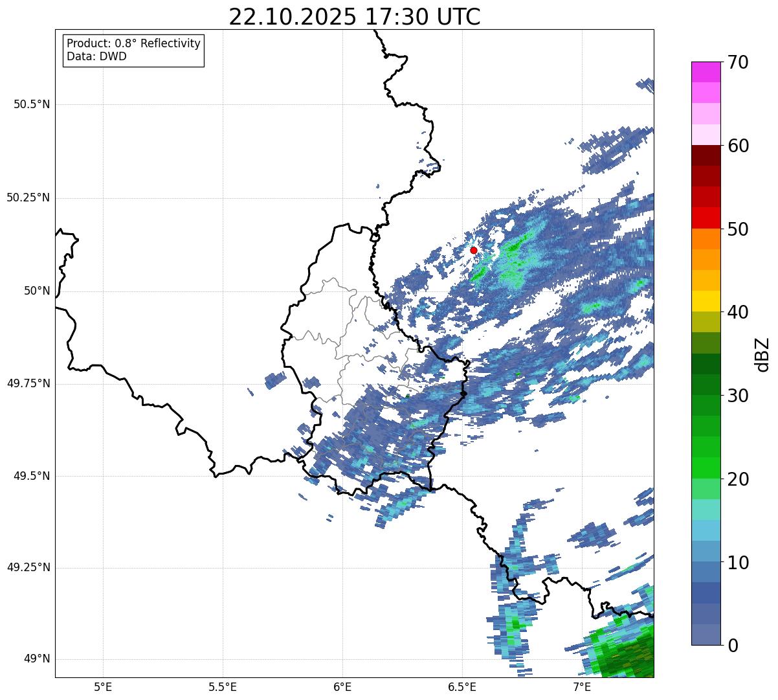
Task: Click the 'dBZ' colorbar axis label
Action: click(762, 354)
